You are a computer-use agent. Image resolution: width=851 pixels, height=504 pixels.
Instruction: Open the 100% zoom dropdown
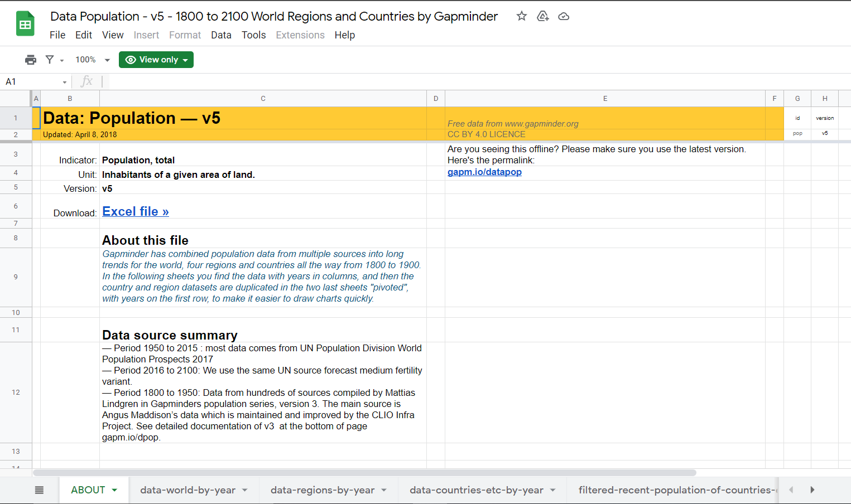tap(93, 60)
